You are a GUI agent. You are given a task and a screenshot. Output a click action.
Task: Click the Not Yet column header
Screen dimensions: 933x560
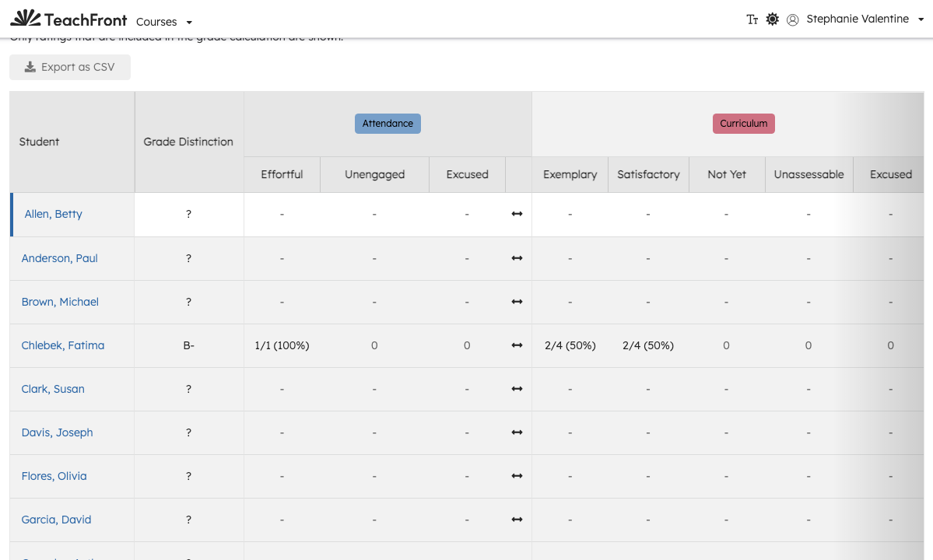coord(727,174)
